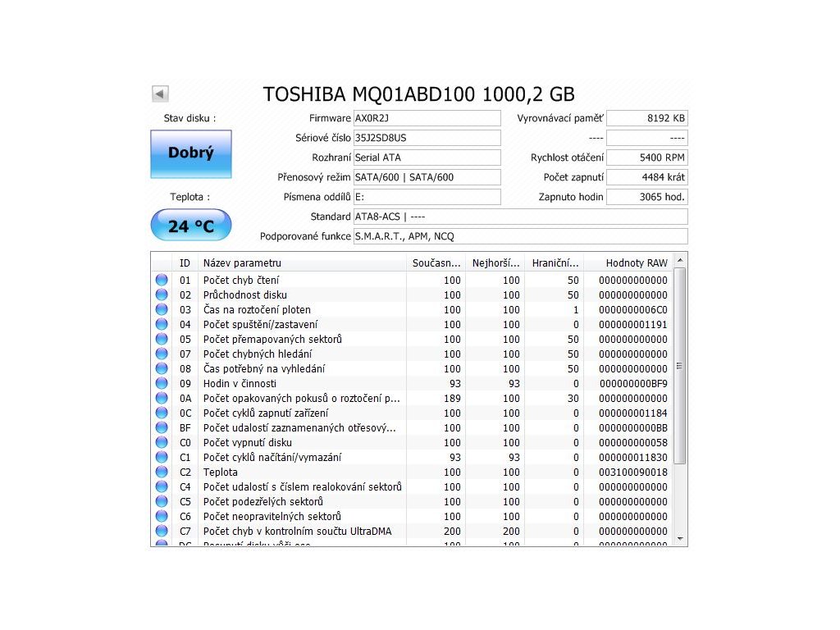The width and height of the screenshot is (840, 630).
Task: Click the Zapnuto hodin value 3065 hod.
Action: [x=647, y=197]
